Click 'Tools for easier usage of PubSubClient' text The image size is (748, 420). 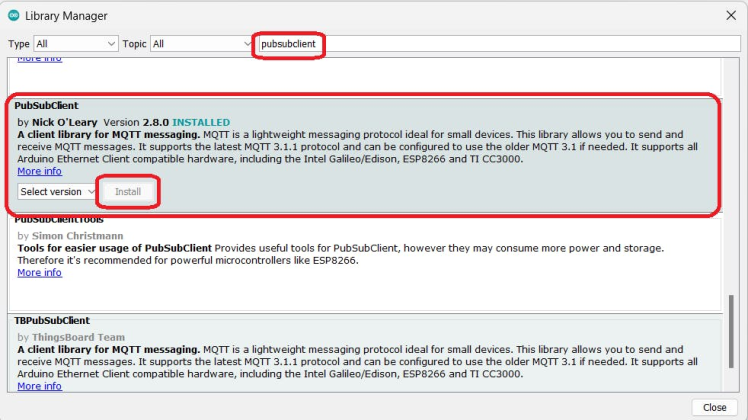[x=114, y=248]
